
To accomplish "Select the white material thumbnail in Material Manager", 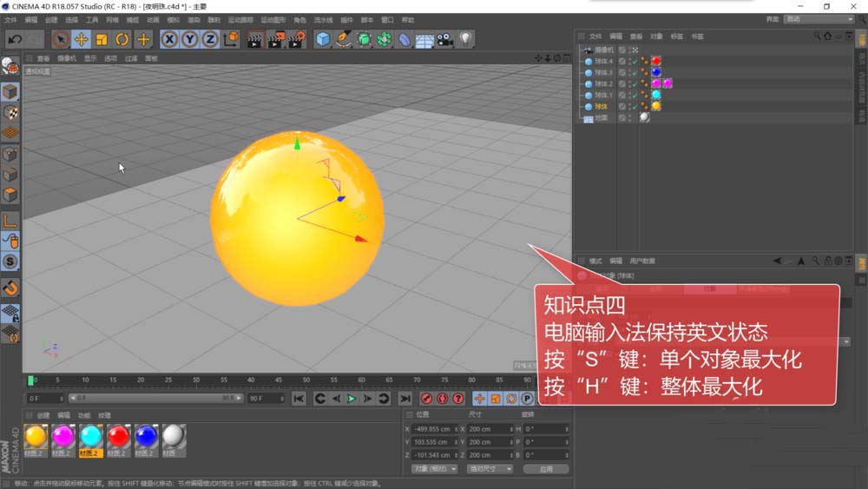I will click(174, 436).
